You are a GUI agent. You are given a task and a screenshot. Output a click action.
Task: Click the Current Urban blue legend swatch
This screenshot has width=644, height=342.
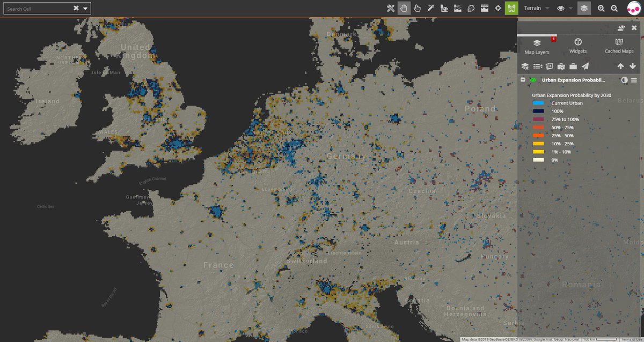[539, 103]
